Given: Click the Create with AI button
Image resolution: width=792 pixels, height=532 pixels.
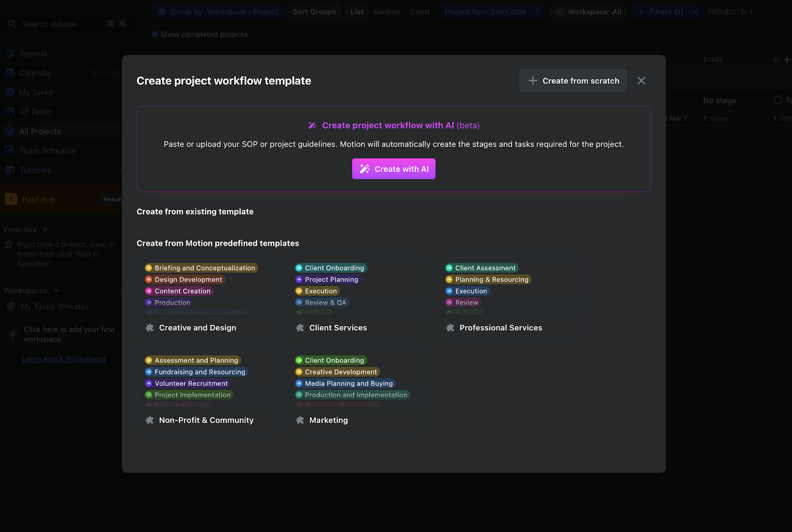Looking at the screenshot, I should click(x=394, y=169).
